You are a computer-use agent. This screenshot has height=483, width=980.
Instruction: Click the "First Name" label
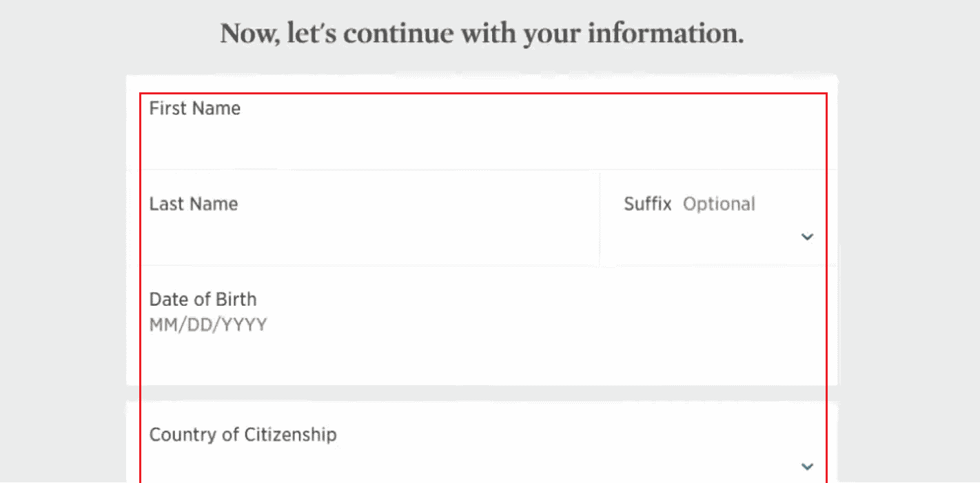coord(195,108)
